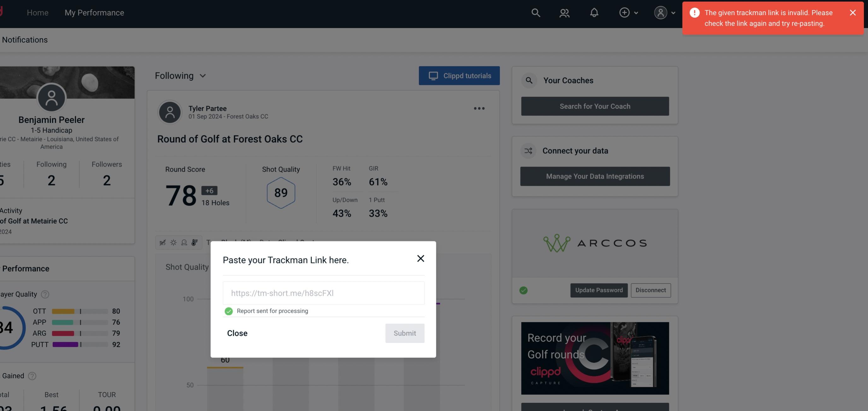Screen dimensions: 868x411
Task: Click the search icon in the top navbar
Action: point(535,12)
